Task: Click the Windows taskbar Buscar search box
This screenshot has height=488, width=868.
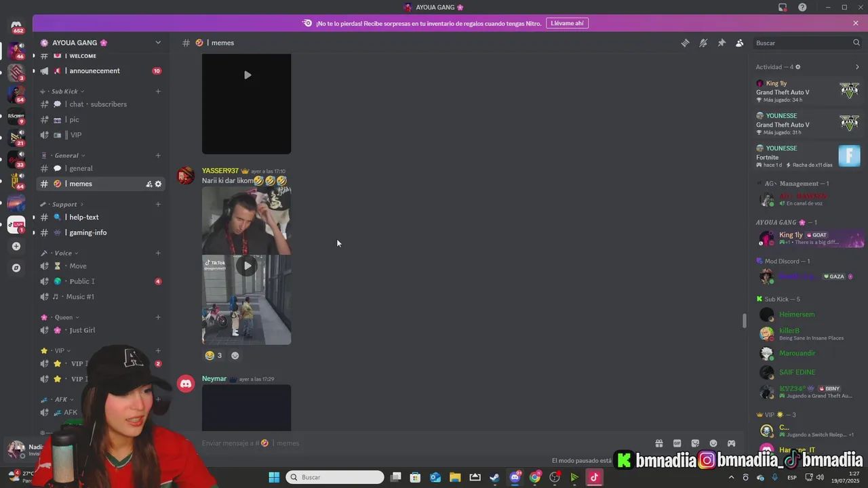Action: (x=335, y=477)
